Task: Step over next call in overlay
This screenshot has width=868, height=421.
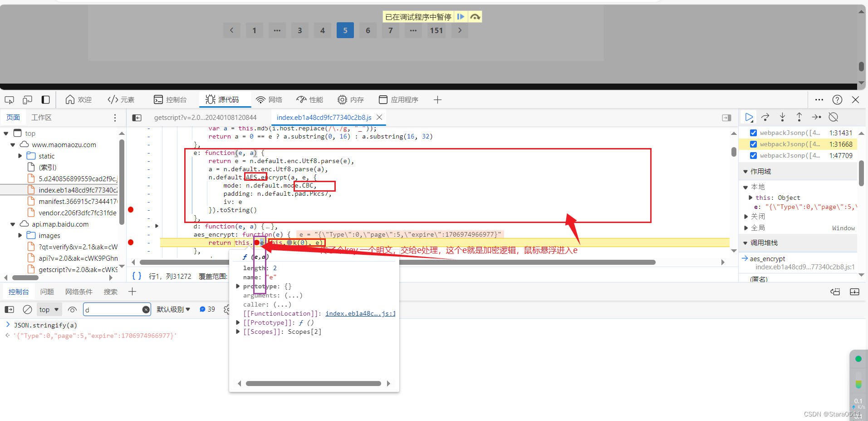Action: click(475, 17)
